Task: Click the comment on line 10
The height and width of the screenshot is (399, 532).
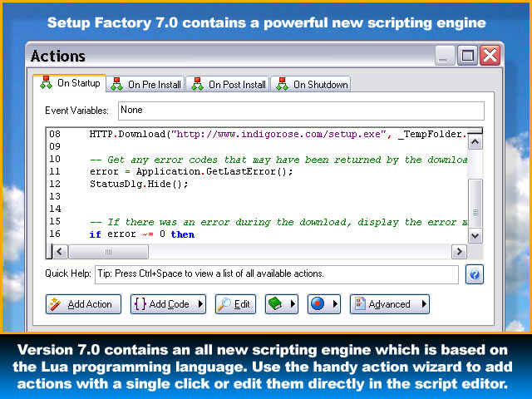Action: tap(278, 160)
